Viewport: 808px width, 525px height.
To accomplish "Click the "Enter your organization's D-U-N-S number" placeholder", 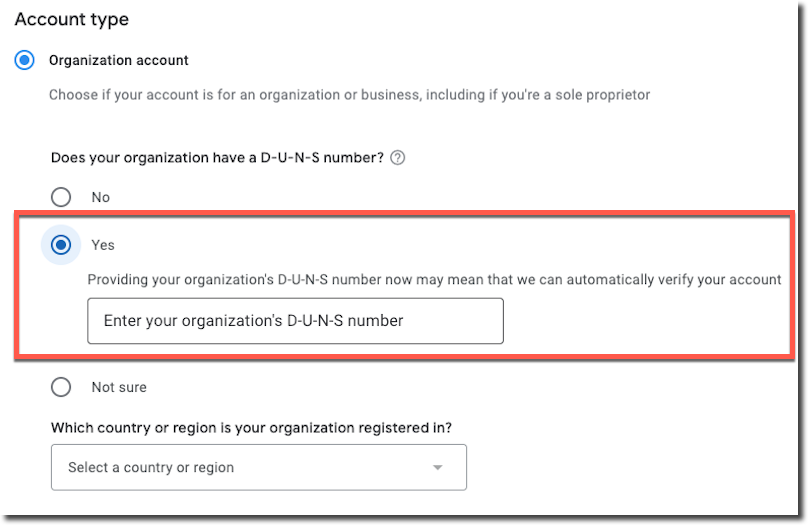I will 254,320.
